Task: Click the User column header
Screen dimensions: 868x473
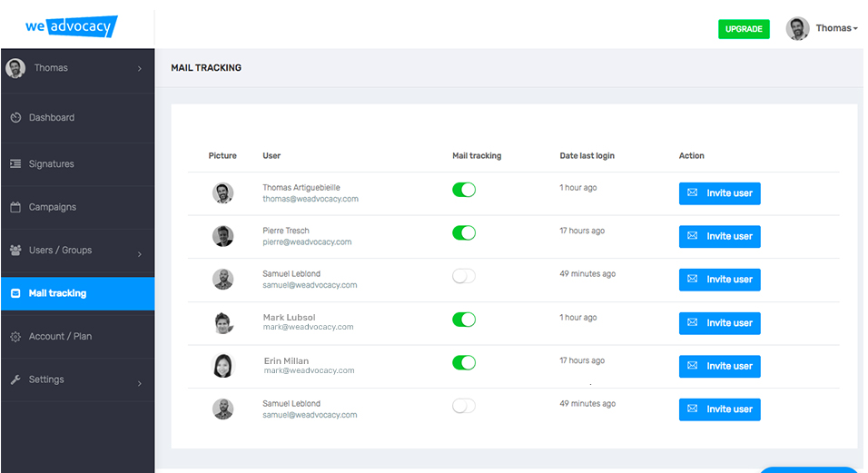Action: point(271,156)
